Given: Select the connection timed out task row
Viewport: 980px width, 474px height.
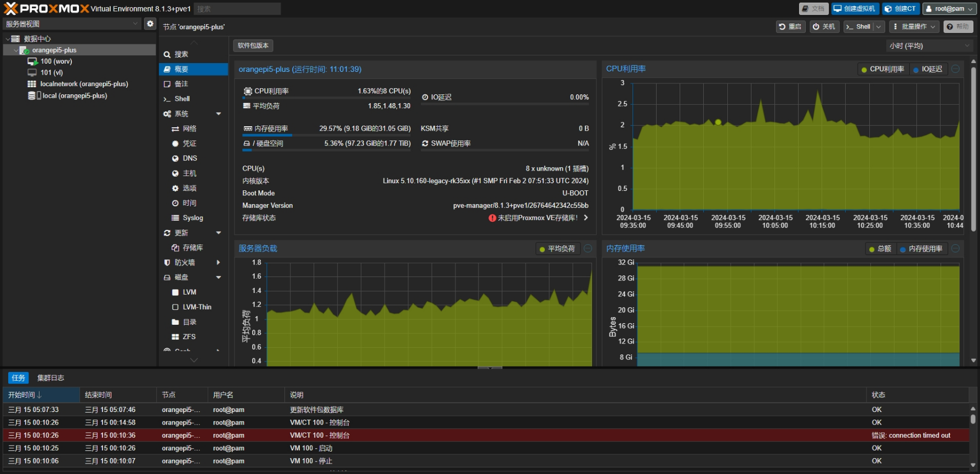Looking at the screenshot, I should point(486,436).
